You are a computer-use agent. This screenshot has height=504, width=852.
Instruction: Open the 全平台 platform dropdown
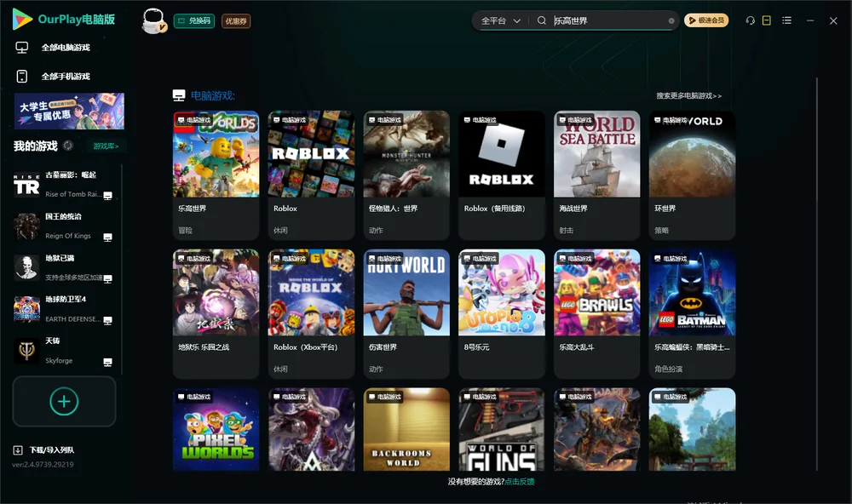[x=500, y=20]
